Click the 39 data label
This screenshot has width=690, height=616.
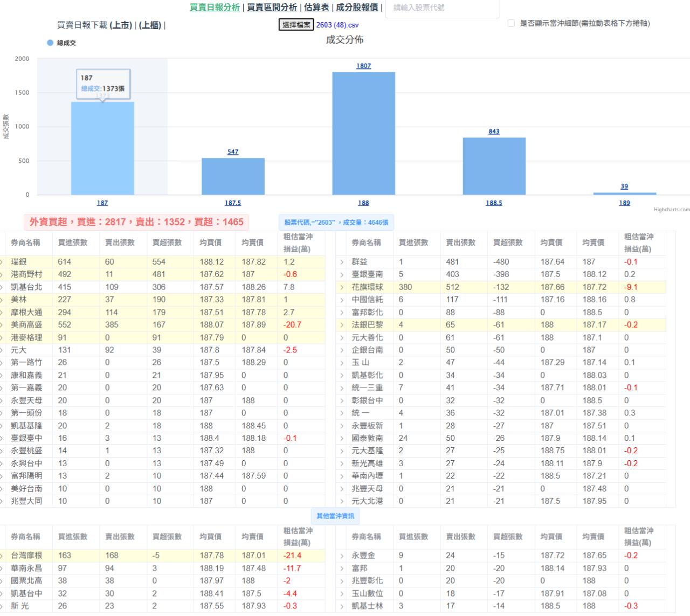[624, 186]
